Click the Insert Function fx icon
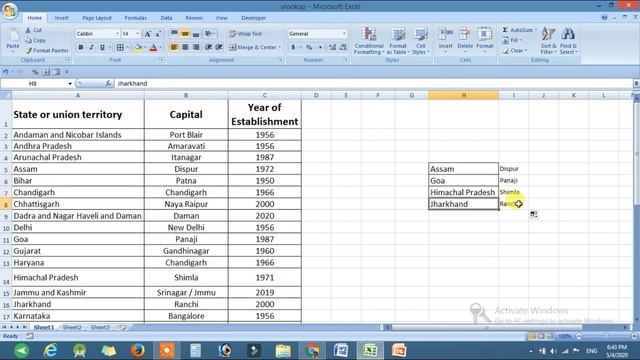Image resolution: width=640 pixels, height=360 pixels. [108, 83]
